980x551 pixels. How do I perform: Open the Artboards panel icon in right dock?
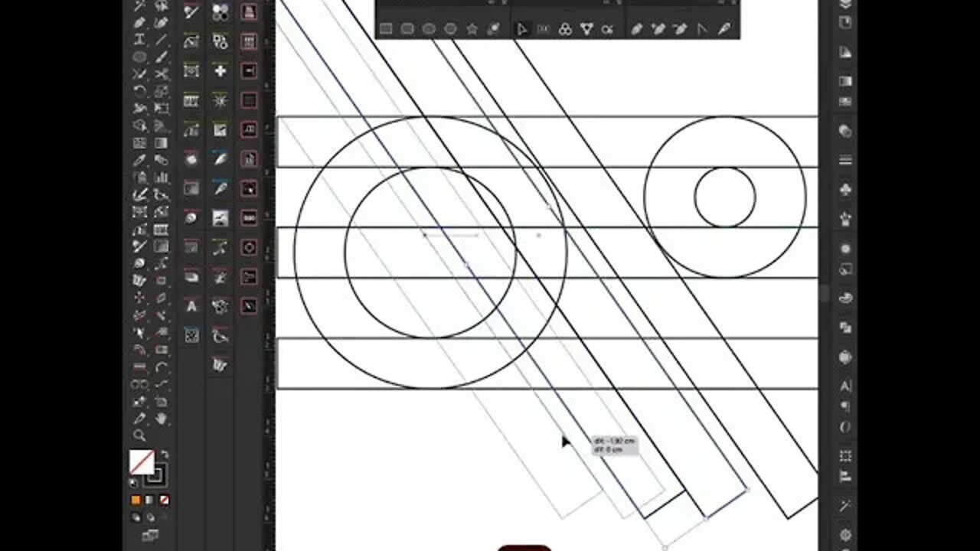point(845,23)
